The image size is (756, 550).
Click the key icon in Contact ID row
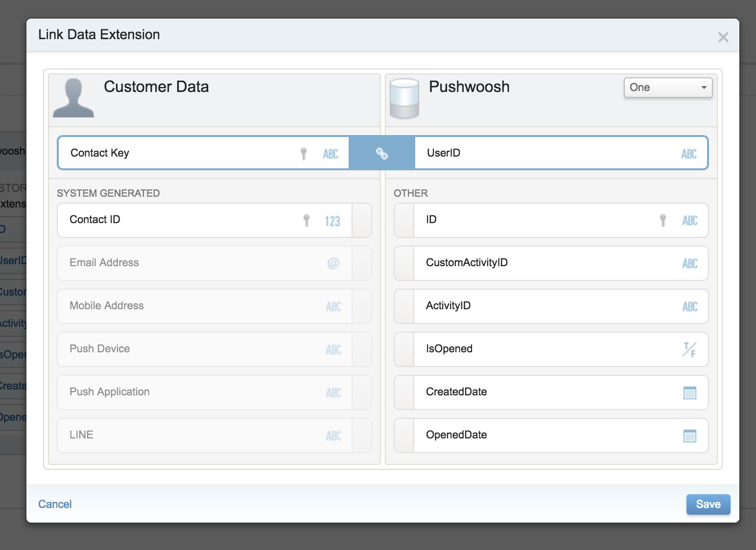point(307,220)
